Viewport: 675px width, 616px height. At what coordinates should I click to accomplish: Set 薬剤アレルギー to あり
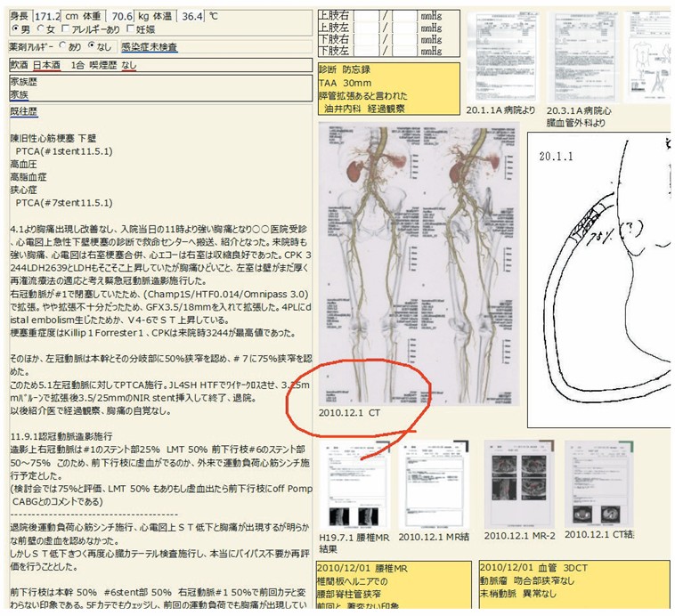pyautogui.click(x=62, y=46)
